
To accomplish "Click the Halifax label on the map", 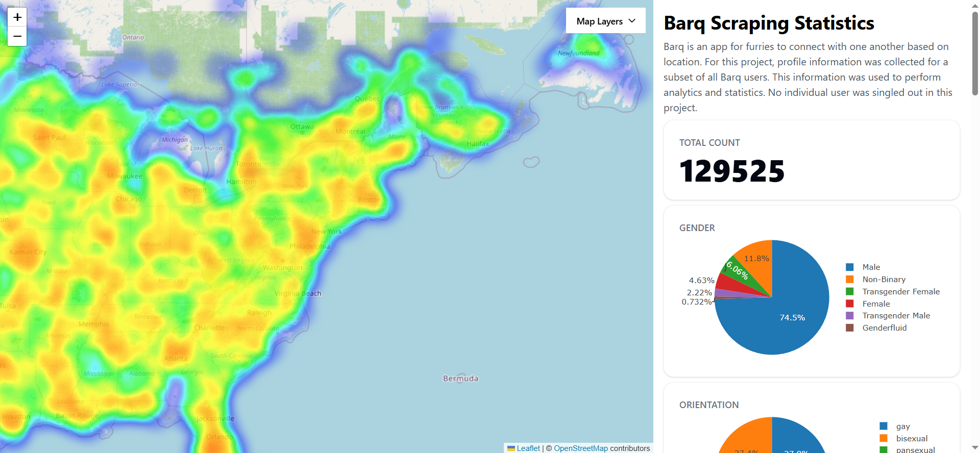I will pos(478,144).
